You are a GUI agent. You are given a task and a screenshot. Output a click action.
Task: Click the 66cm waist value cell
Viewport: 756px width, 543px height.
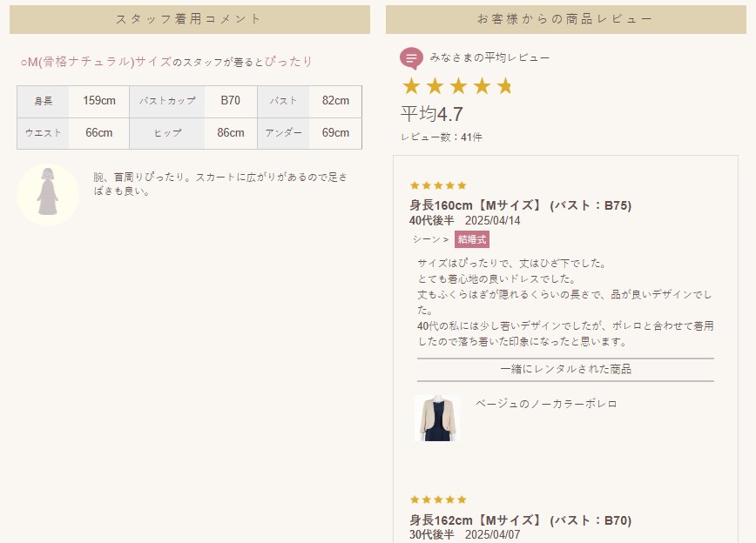point(98,133)
